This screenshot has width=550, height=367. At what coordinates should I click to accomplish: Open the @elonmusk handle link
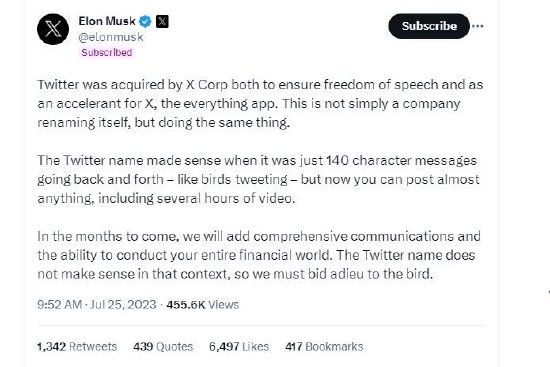pyautogui.click(x=111, y=37)
